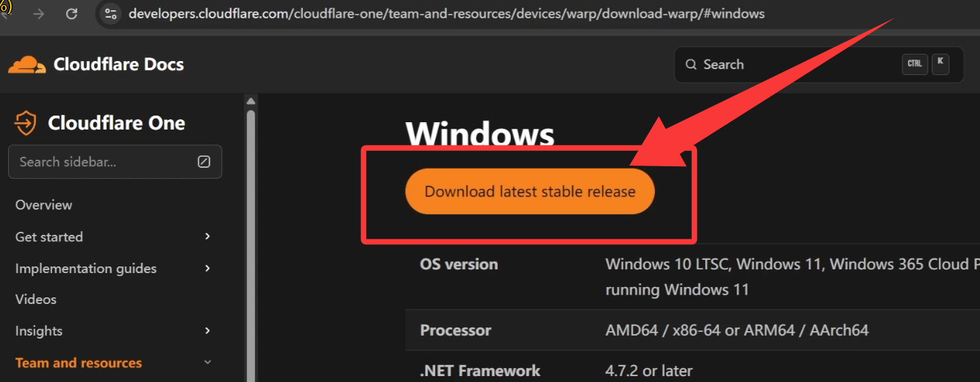Click the orange Cloudflare cloud logo
Image resolution: width=980 pixels, height=382 pixels.
pyautogui.click(x=26, y=65)
